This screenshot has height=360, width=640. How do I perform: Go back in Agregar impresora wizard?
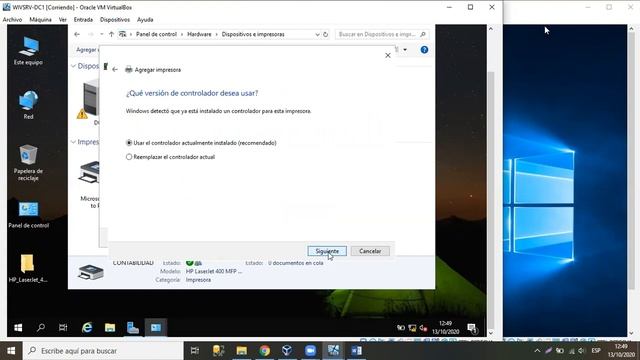pyautogui.click(x=115, y=70)
